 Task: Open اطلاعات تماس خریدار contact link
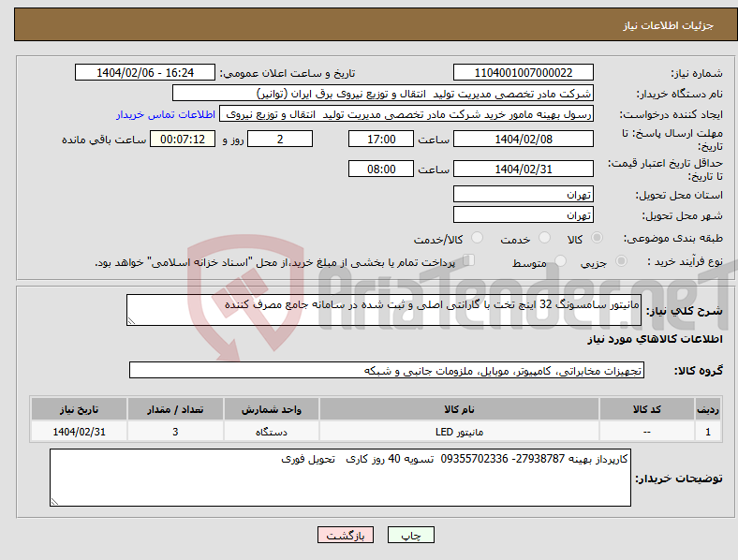pos(166,114)
